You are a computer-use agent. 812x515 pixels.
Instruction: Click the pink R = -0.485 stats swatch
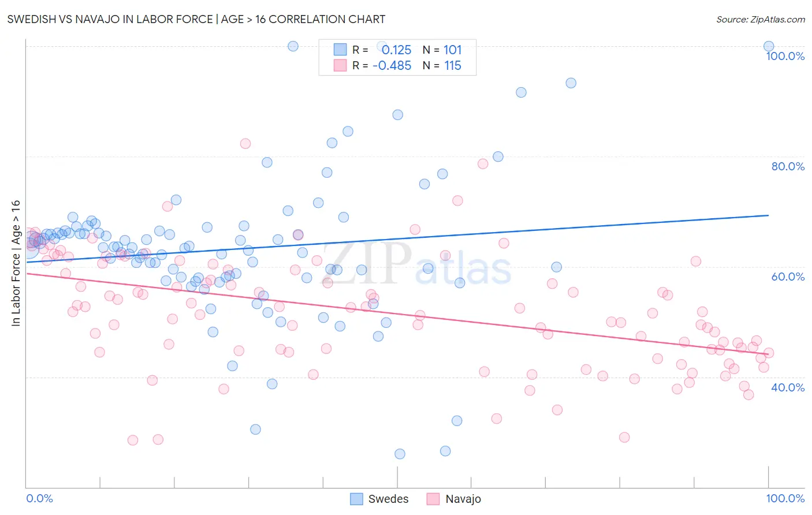click(x=340, y=65)
